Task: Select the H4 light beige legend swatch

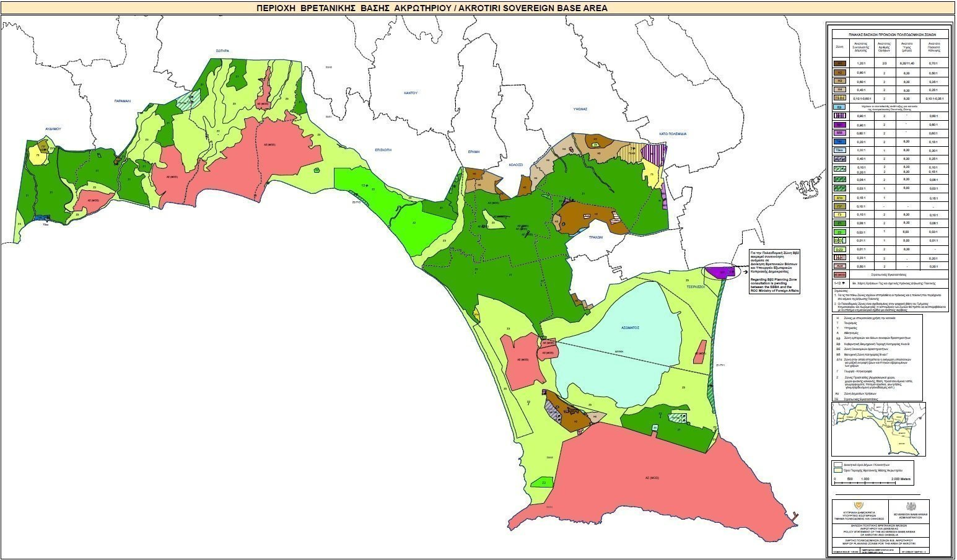Action: (840, 89)
